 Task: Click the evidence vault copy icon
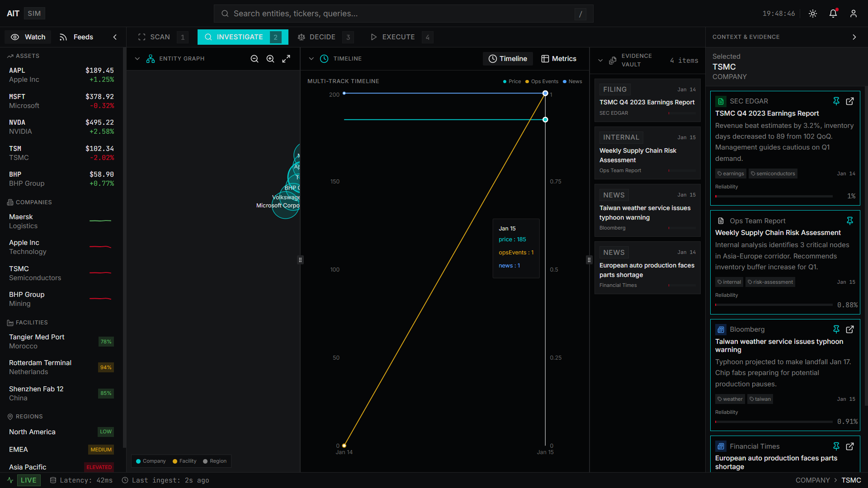click(x=613, y=60)
